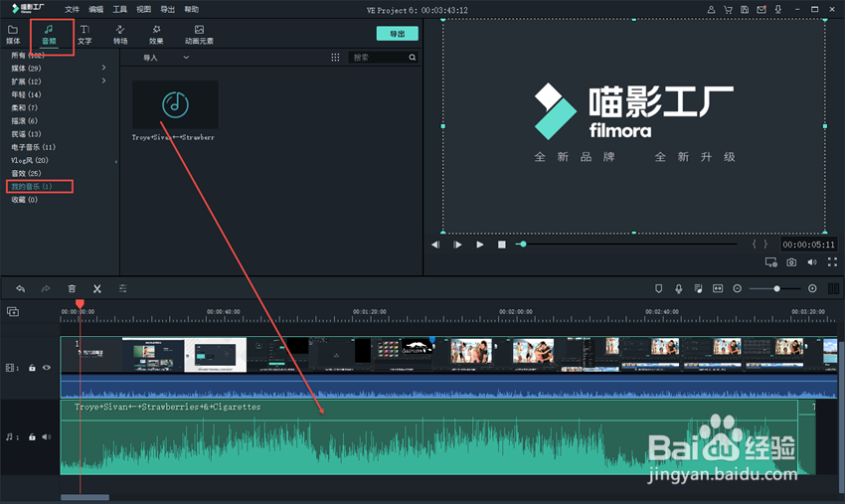Open the 导出 menu in menu bar

168,10
